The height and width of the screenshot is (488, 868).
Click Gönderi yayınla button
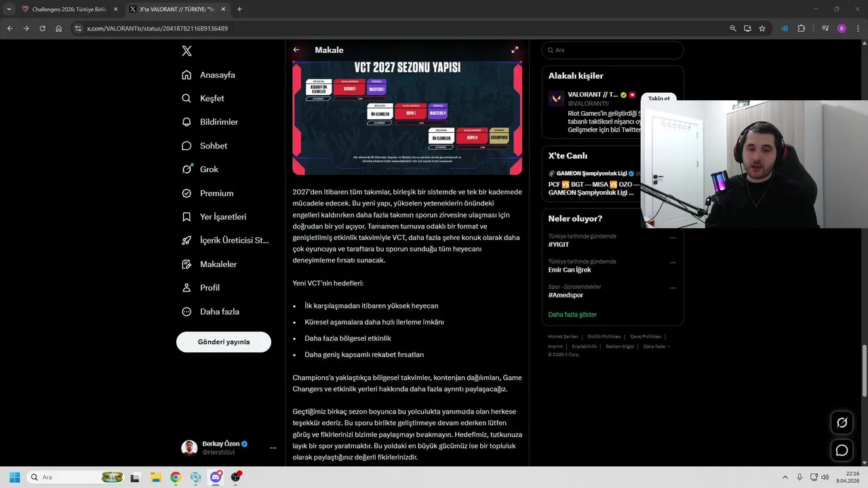(224, 342)
